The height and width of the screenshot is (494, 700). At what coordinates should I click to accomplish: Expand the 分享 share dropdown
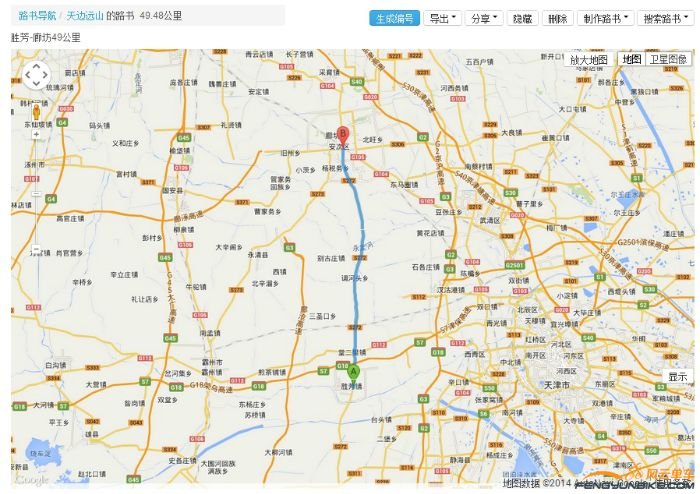(x=483, y=19)
